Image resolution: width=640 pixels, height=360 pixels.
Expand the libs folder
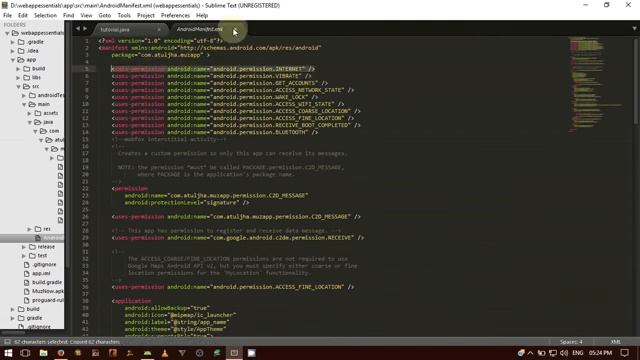[18, 78]
